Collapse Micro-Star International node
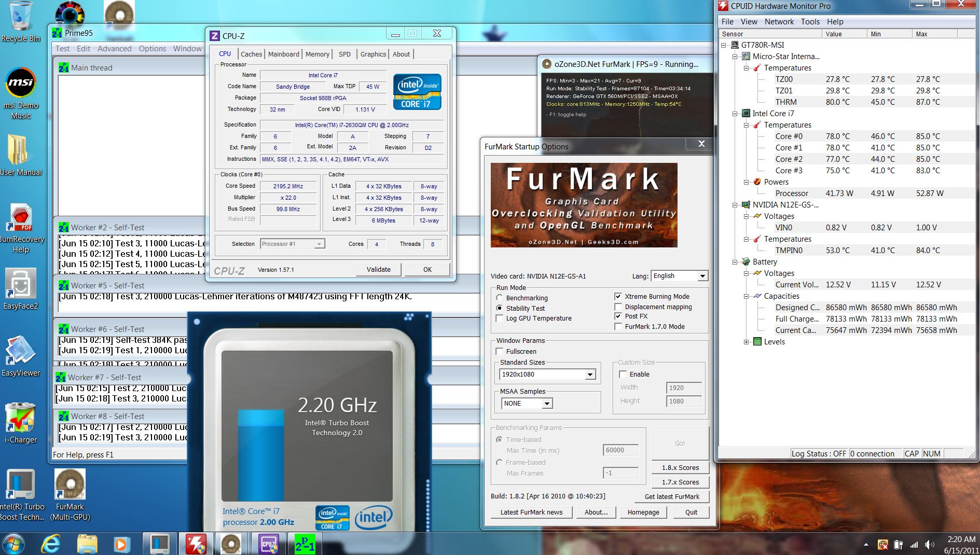The image size is (980, 555). [735, 57]
